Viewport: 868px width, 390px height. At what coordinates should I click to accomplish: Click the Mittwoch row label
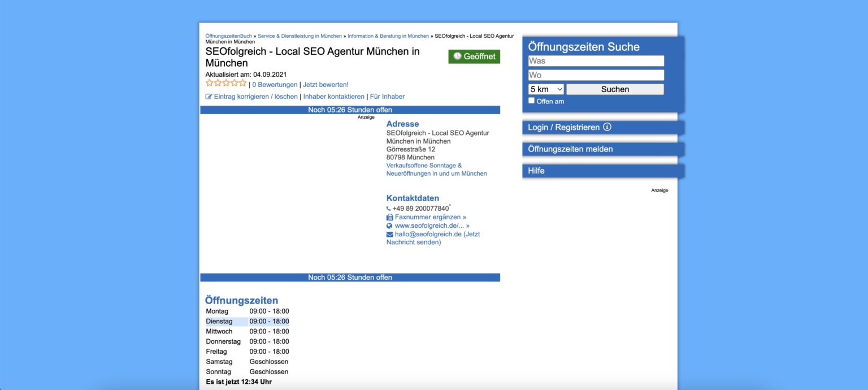click(219, 332)
